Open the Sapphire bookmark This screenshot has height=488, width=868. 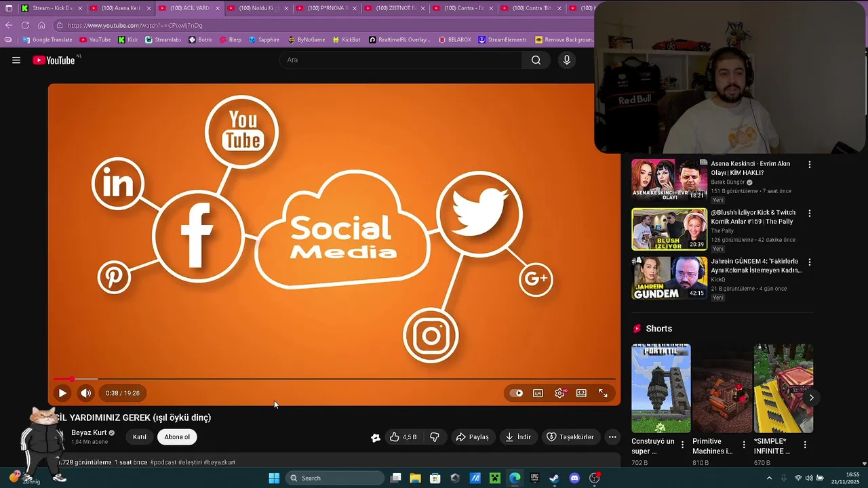click(264, 40)
